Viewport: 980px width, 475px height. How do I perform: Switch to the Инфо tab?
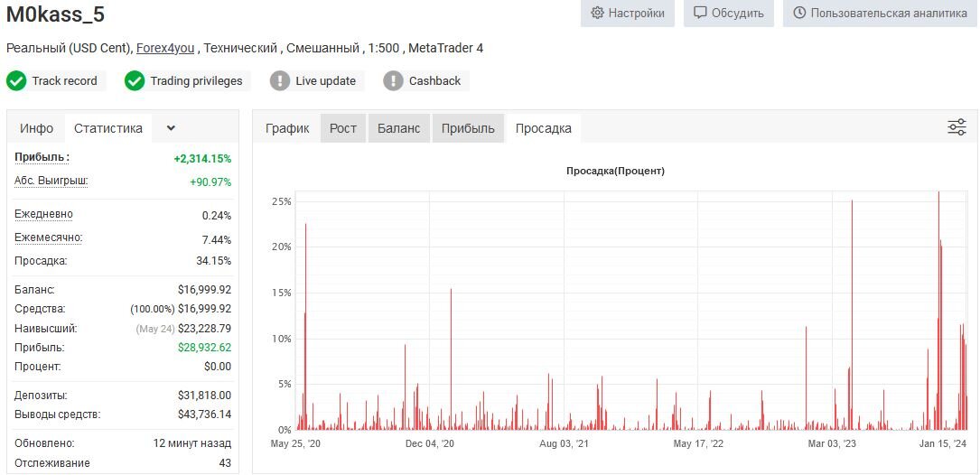point(36,128)
